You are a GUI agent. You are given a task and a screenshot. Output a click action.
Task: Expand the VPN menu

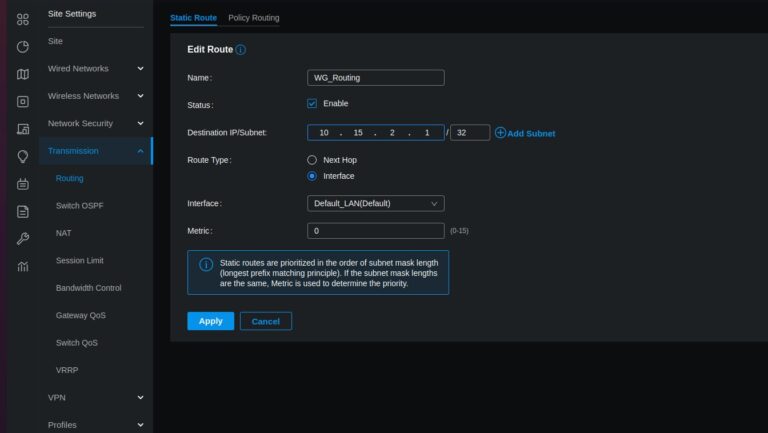coord(96,398)
